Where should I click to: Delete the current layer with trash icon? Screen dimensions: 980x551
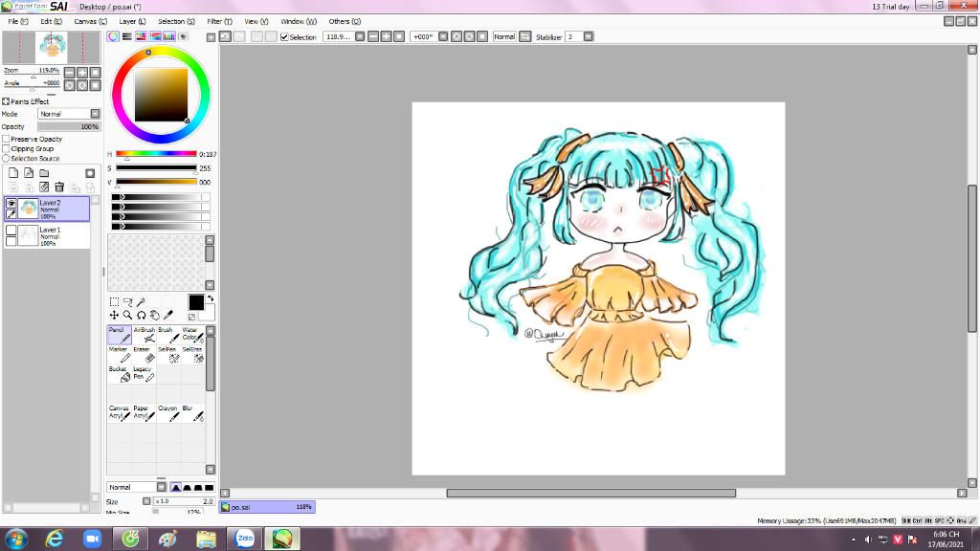click(x=59, y=187)
